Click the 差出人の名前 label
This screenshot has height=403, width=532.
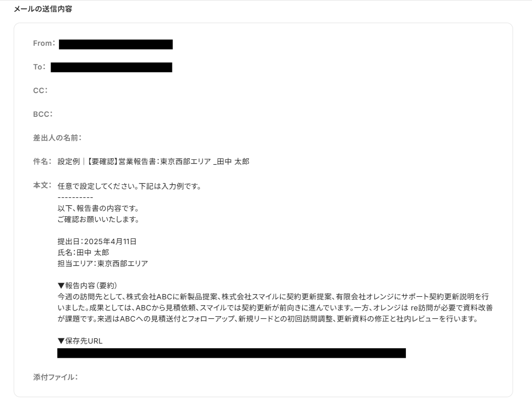tap(57, 138)
